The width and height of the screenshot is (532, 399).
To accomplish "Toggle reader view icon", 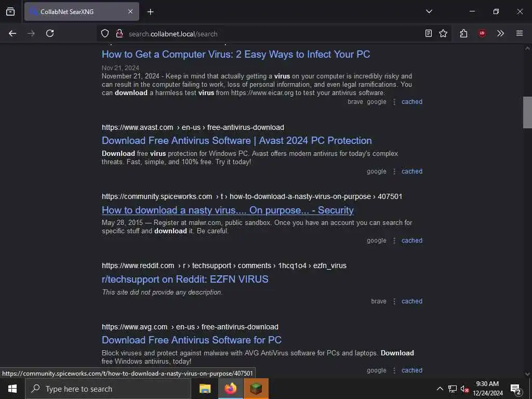I will (x=429, y=33).
